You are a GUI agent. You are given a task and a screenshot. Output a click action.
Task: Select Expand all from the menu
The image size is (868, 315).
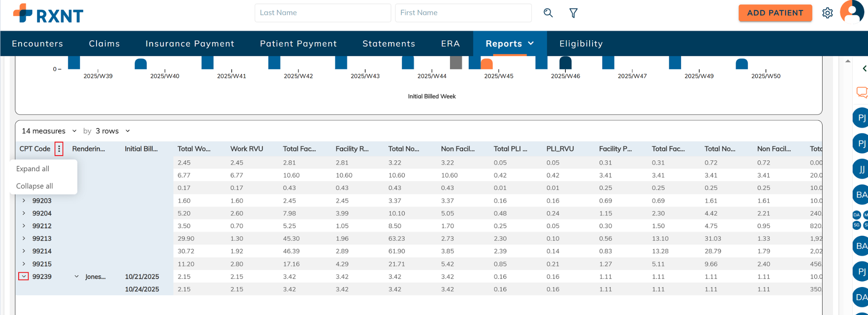coord(33,169)
